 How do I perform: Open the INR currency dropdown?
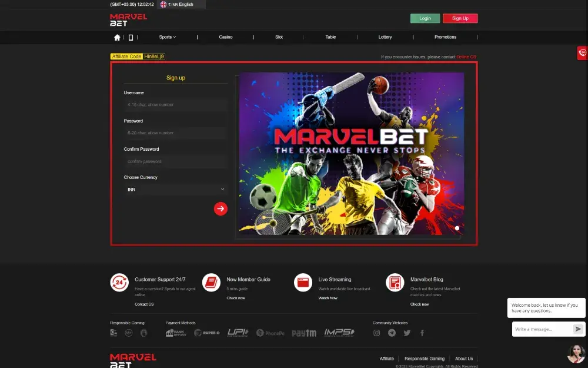coord(175,189)
